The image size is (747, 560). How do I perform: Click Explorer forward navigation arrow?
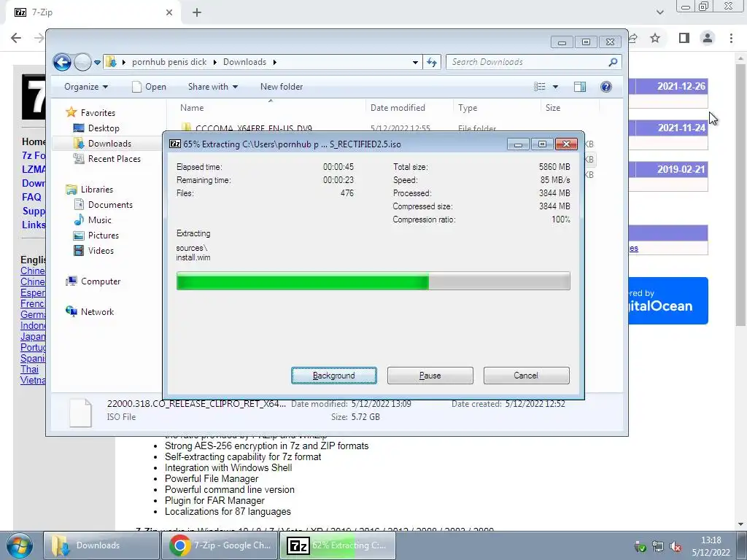[x=82, y=62]
